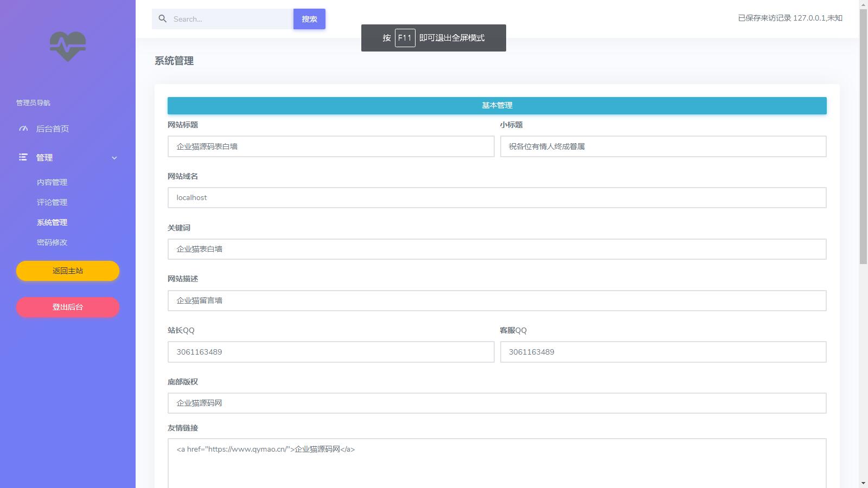Click the 搜索 search button

coord(309,18)
